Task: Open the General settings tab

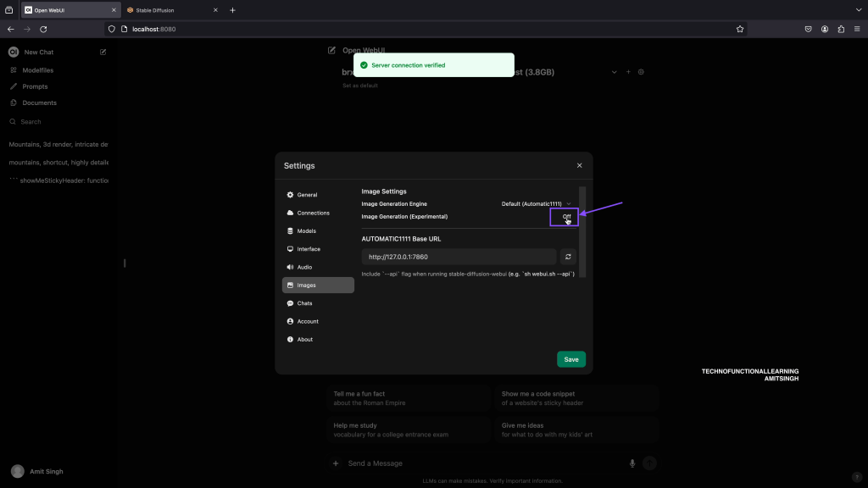Action: [307, 195]
